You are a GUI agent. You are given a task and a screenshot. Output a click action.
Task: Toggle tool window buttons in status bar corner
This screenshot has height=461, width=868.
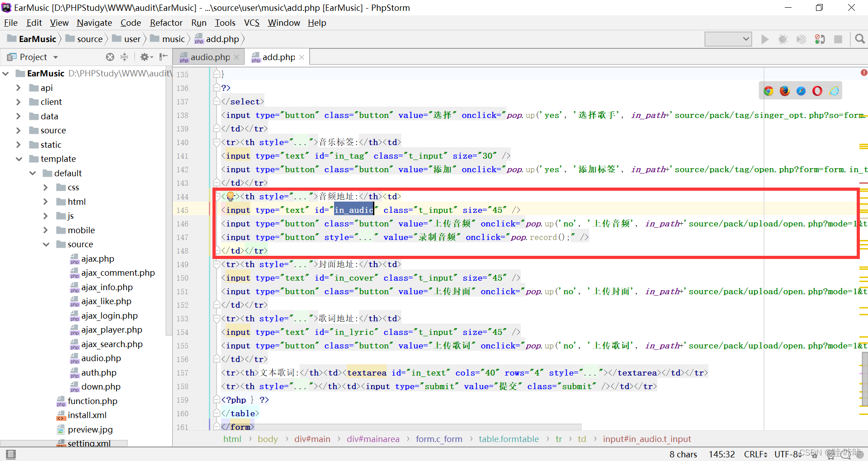coord(11,454)
